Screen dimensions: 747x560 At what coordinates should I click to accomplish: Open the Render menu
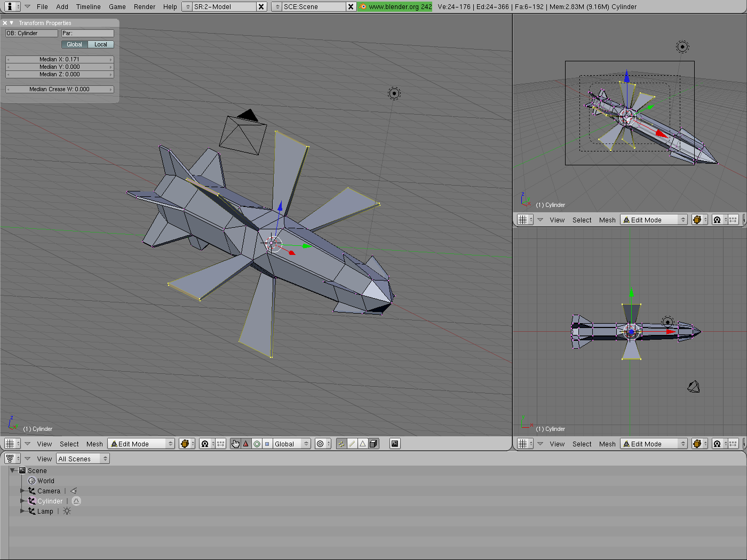click(145, 7)
